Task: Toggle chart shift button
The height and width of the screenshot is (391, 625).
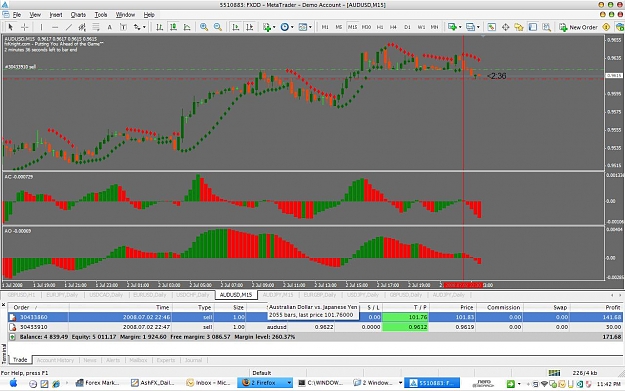Action: pyautogui.click(x=250, y=27)
